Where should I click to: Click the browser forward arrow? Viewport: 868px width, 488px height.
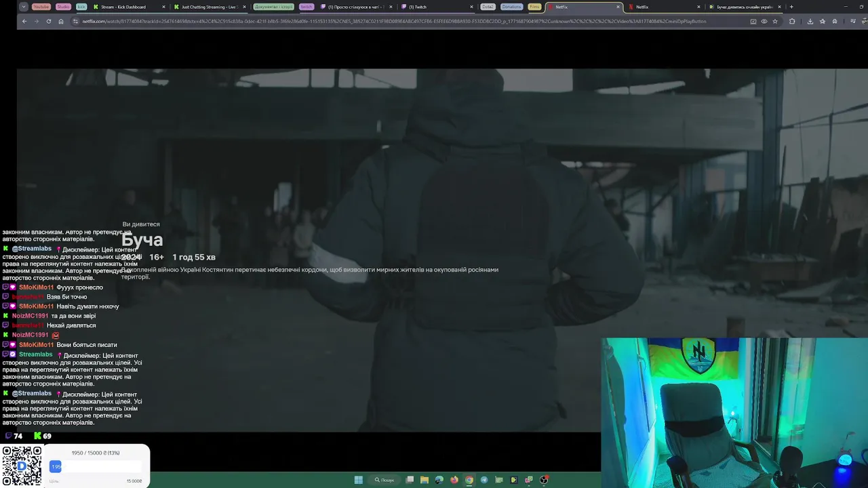tap(37, 21)
